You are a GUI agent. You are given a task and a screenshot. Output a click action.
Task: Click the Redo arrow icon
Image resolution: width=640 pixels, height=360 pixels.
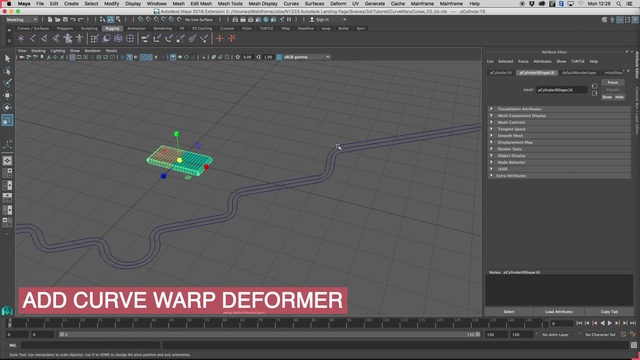point(80,20)
